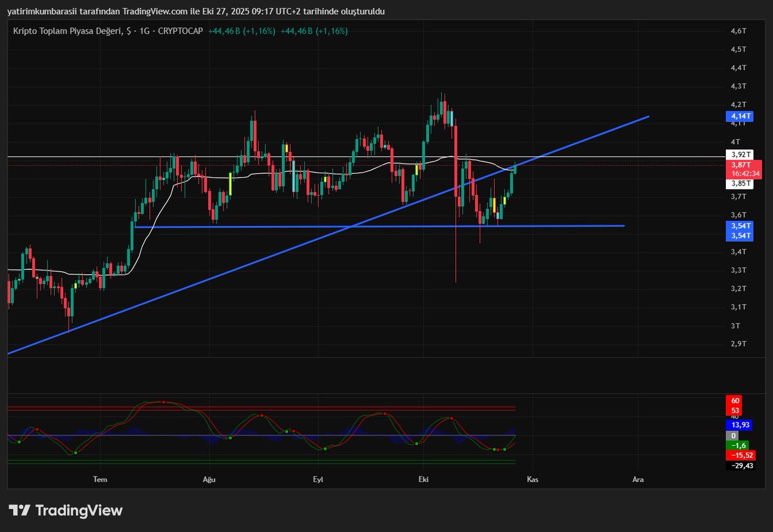This screenshot has width=773, height=532.
Task: Click the 3,3T price axis label
Action: point(738,270)
